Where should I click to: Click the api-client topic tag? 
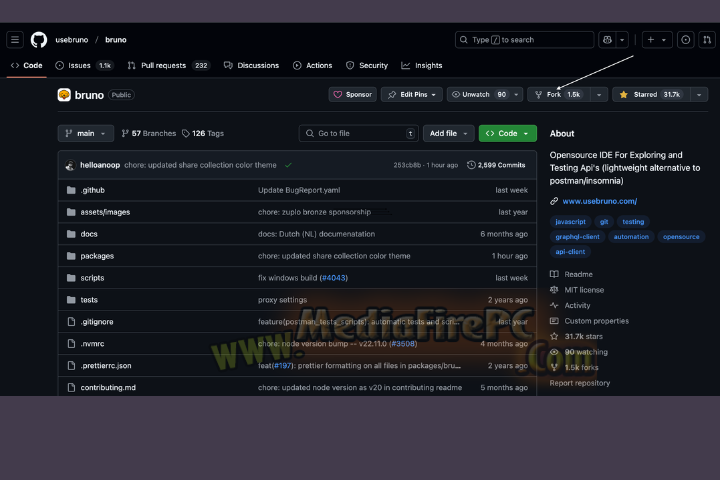pos(570,252)
